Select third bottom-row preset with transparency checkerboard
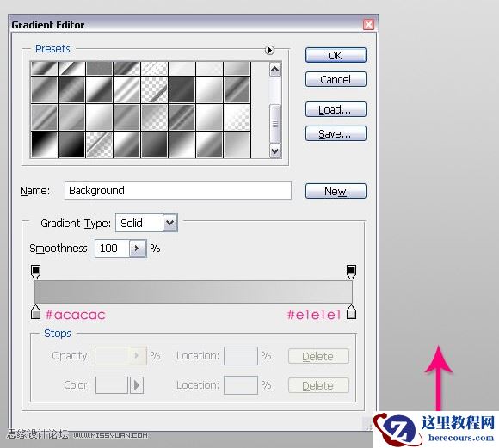Screen dimensions: 499x448 coord(100,145)
